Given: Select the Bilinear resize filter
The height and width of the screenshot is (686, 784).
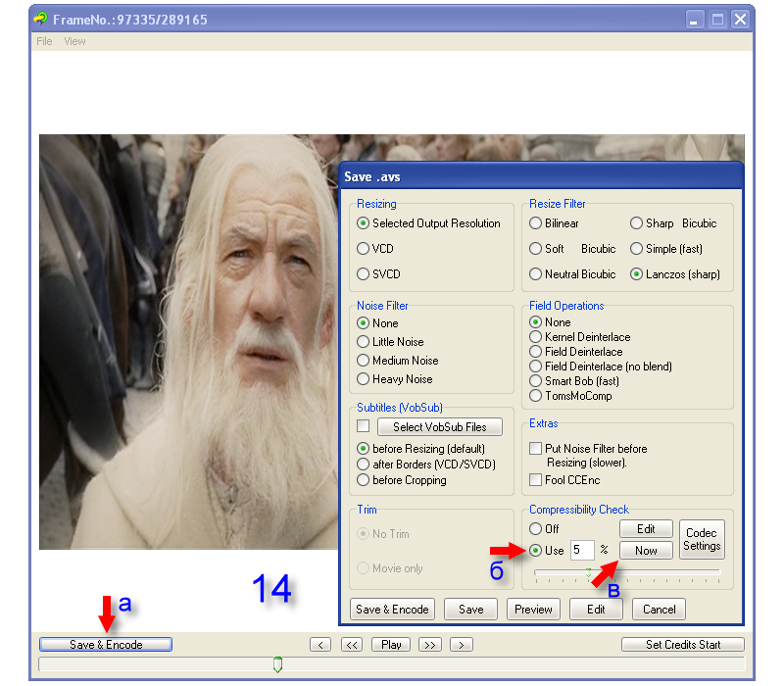Looking at the screenshot, I should coord(554,223).
